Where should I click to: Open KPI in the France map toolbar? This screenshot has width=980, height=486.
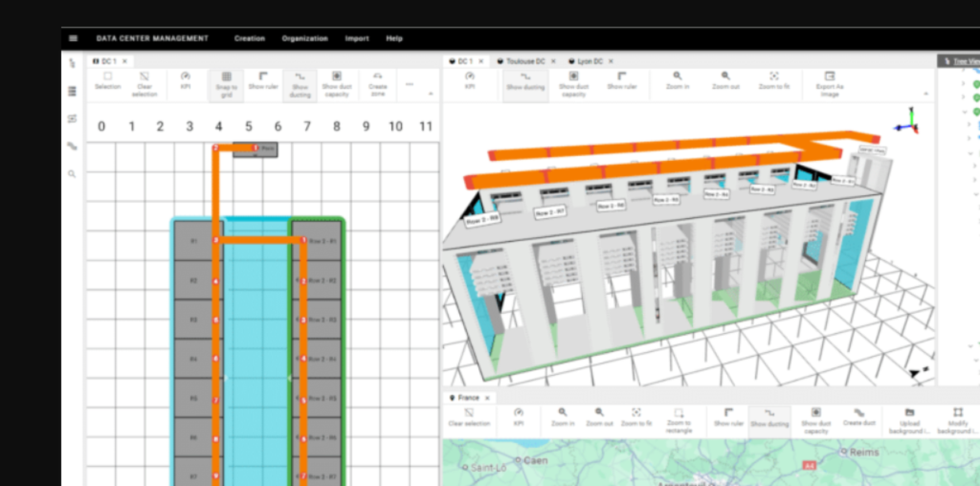(518, 418)
